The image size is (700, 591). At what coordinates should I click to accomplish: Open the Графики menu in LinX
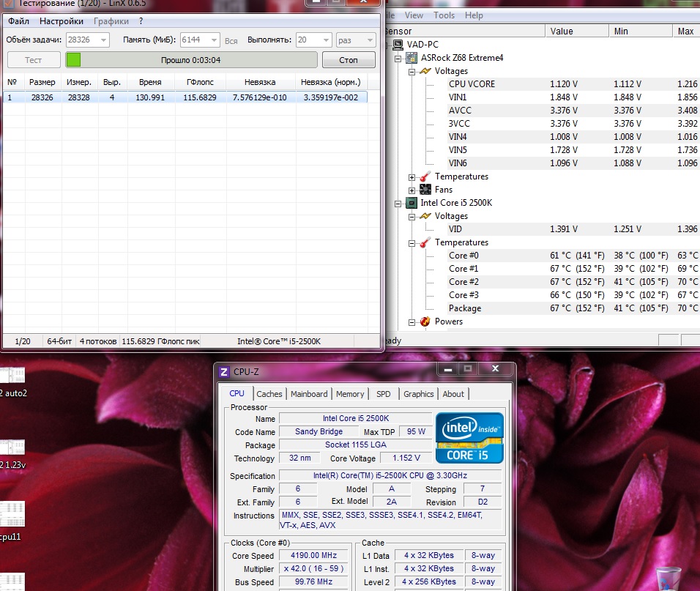(x=111, y=21)
